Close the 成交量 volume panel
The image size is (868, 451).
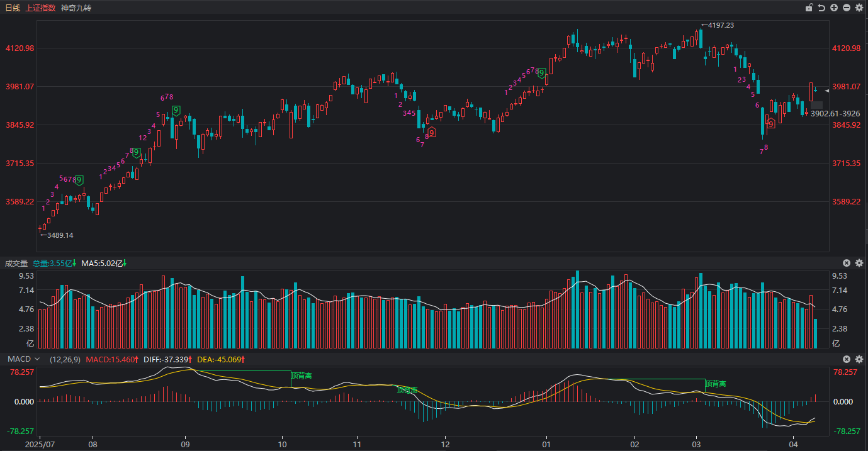[847, 263]
